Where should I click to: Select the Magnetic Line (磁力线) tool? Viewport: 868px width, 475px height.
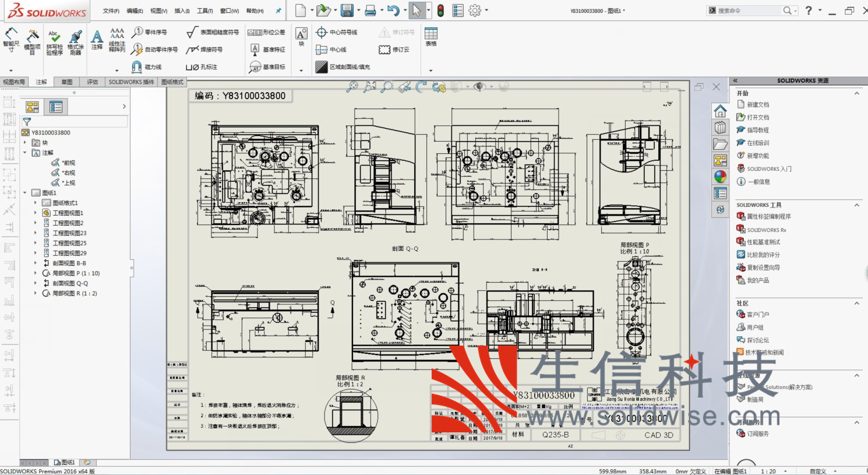(x=146, y=67)
